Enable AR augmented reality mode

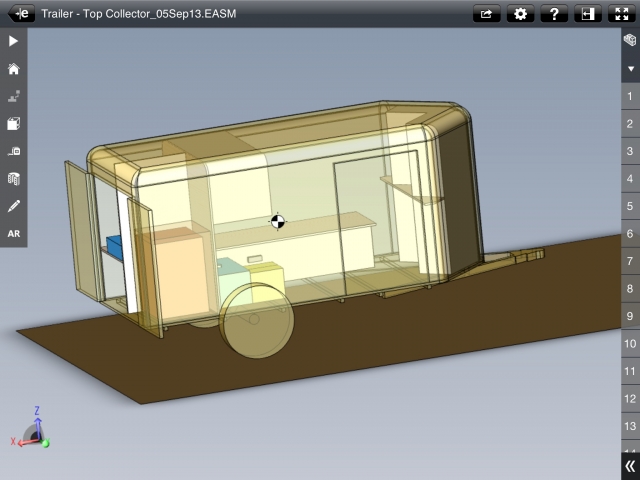[13, 233]
